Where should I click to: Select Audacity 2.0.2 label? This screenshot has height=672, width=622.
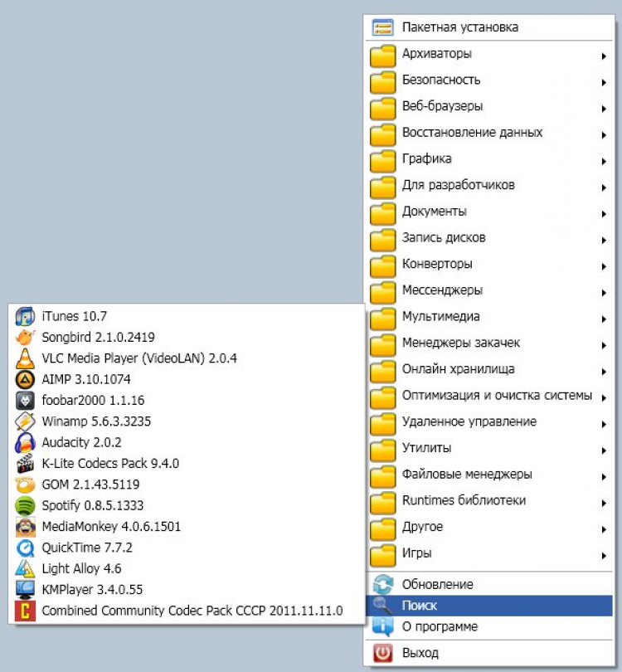point(82,442)
